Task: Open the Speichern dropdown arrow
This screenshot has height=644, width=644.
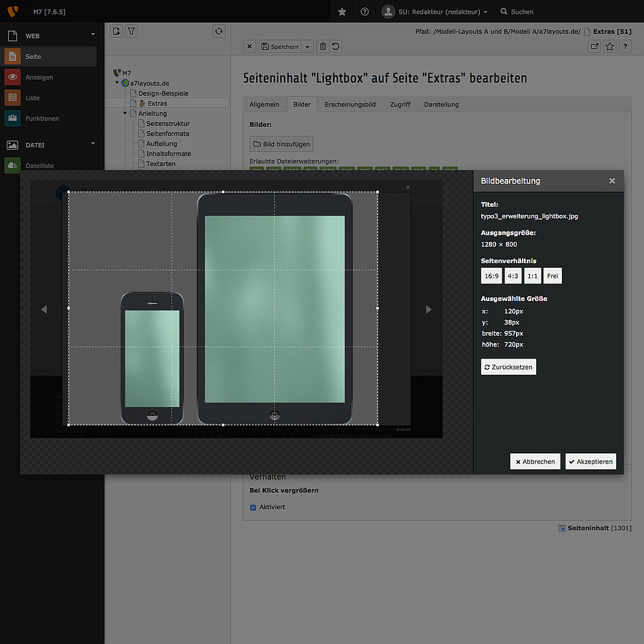Action: click(x=307, y=46)
